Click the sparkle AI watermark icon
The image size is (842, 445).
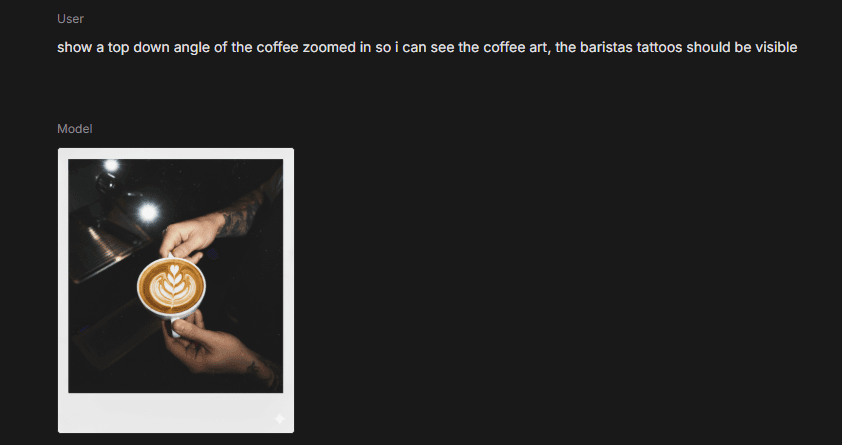coord(280,419)
